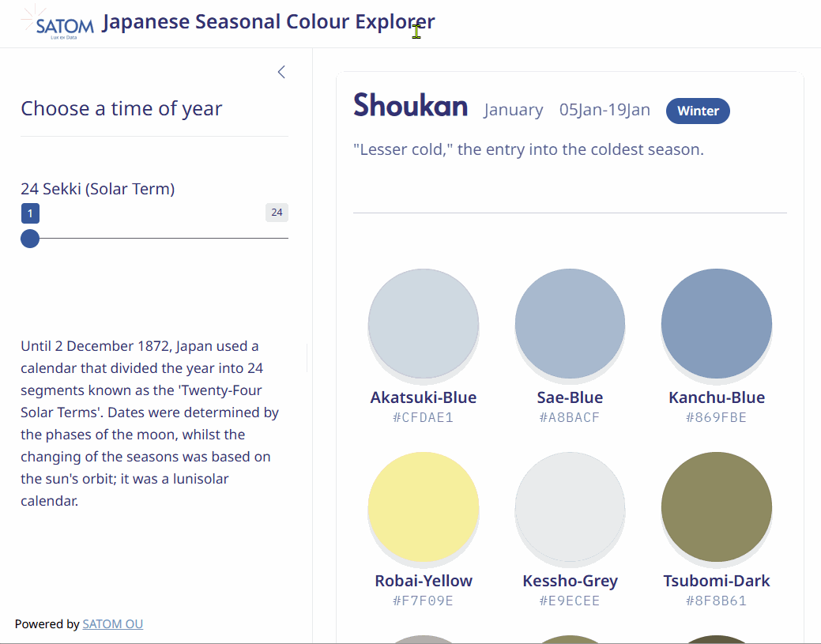This screenshot has width=821, height=644.
Task: Select the Robai-Yellow colour swatch
Action: coord(423,507)
